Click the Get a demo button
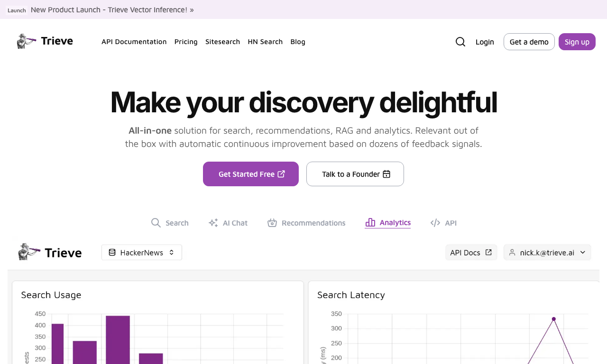This screenshot has width=607, height=364. click(529, 42)
